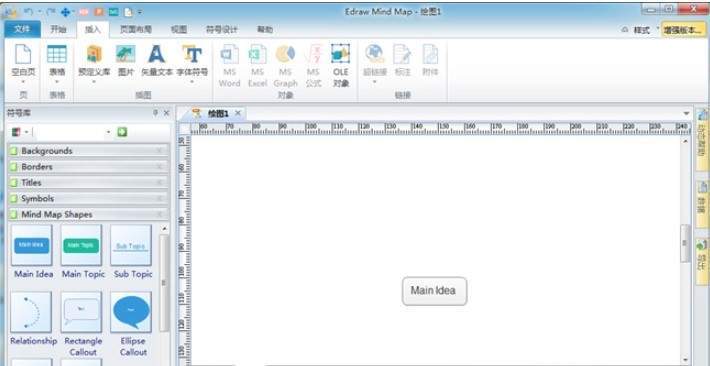Viewport: 710px width, 366px height.
Task: Expand the predefined library (预定义库) dropdown arrow
Action: click(x=94, y=82)
